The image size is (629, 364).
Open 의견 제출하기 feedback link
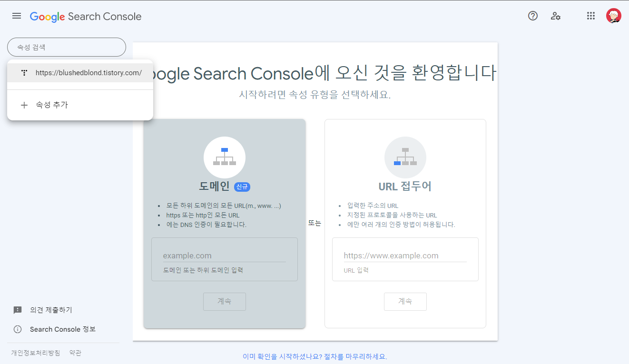[51, 310]
